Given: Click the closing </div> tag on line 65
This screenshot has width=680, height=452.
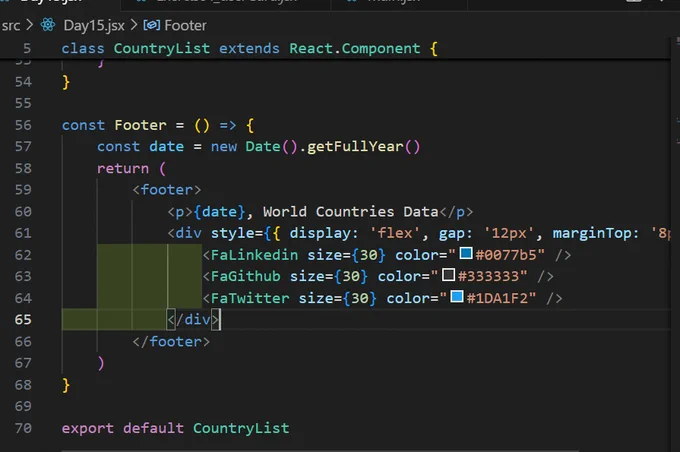Looking at the screenshot, I should [x=193, y=320].
